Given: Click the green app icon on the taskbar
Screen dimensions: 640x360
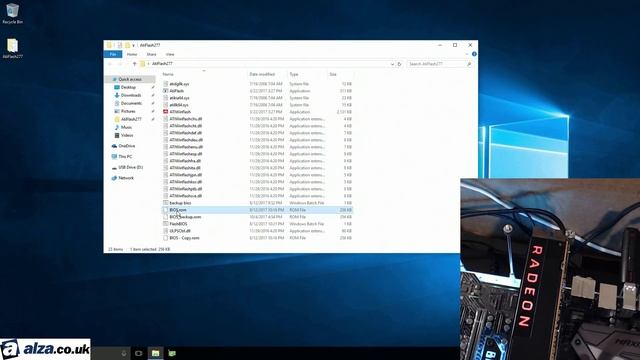Looking at the screenshot, I should tap(172, 353).
